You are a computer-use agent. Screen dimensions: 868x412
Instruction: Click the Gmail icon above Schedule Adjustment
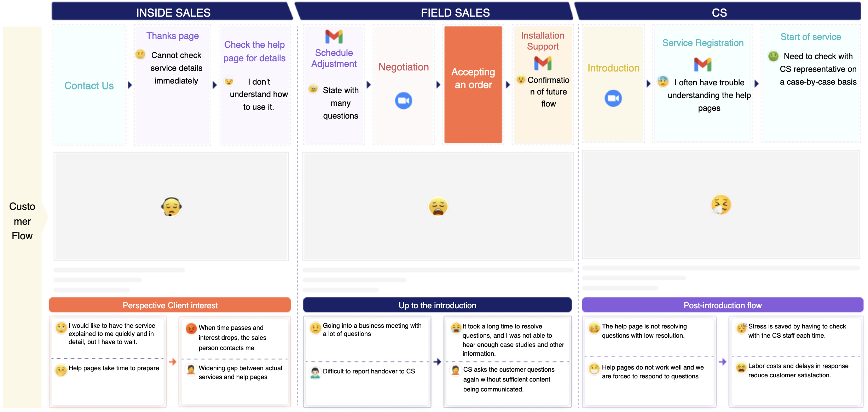tap(334, 37)
